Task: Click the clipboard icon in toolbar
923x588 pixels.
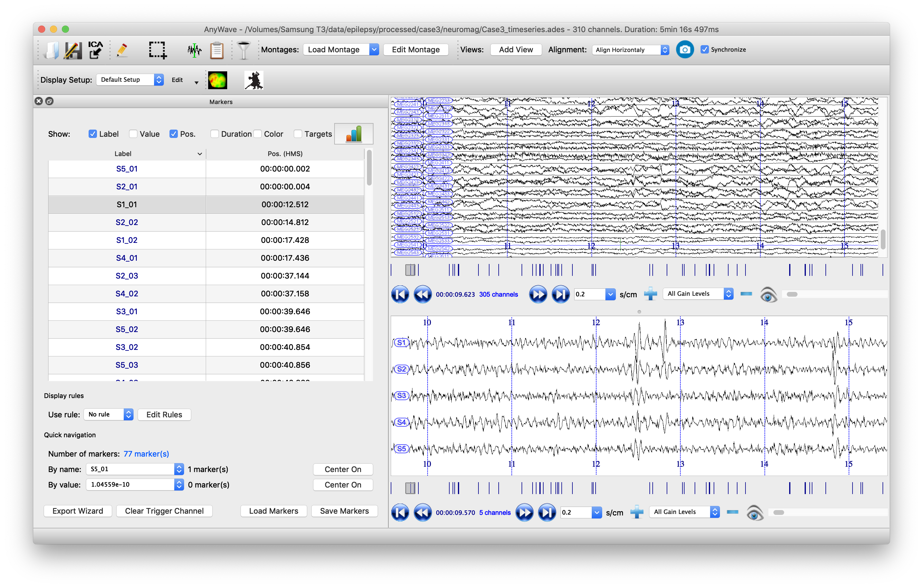Action: (217, 50)
